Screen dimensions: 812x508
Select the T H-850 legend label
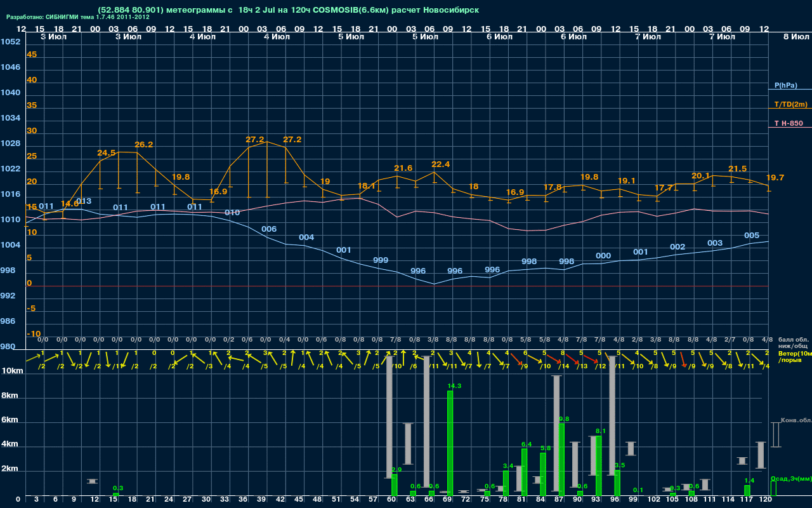pyautogui.click(x=788, y=123)
